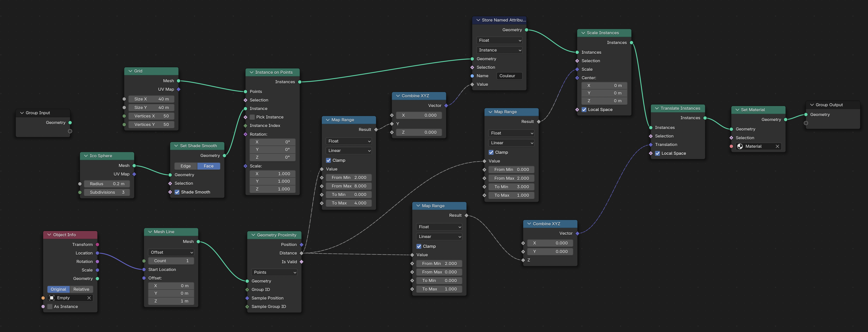Select Face domain in Set Shade Smooth

click(209, 166)
